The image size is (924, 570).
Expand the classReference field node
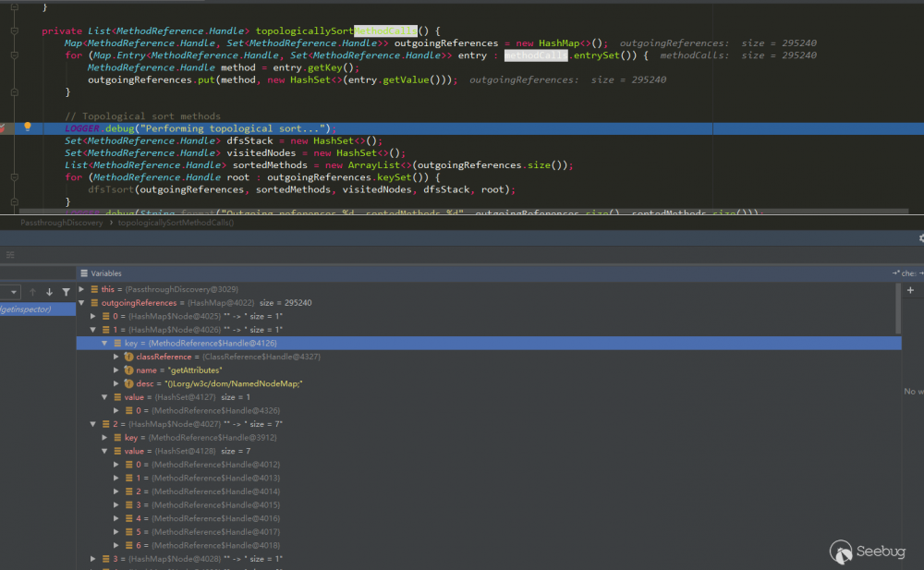tap(115, 357)
